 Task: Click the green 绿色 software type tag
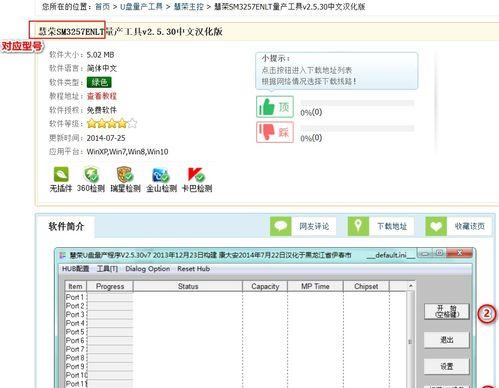[x=99, y=82]
